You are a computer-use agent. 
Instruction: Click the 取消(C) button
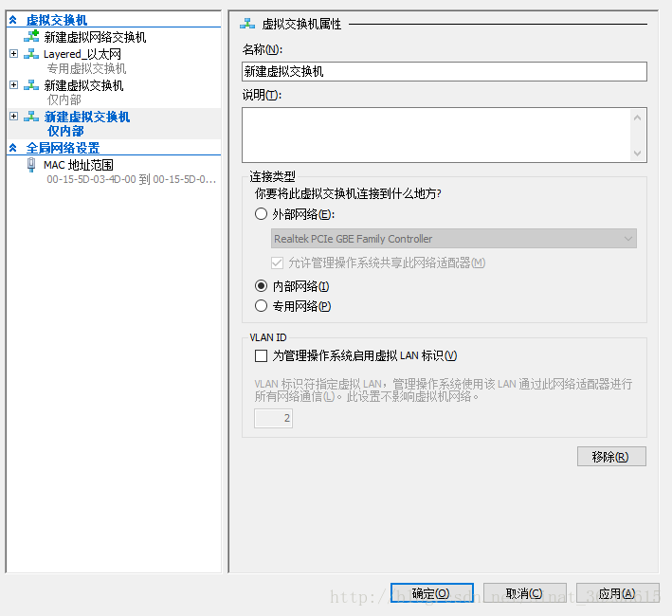[x=524, y=593]
